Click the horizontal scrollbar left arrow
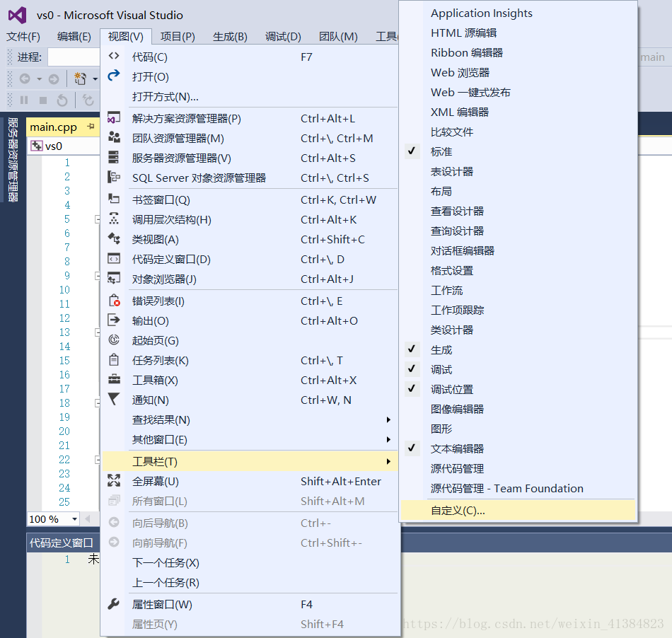Viewport: 672px width, 638px height. pos(88,519)
